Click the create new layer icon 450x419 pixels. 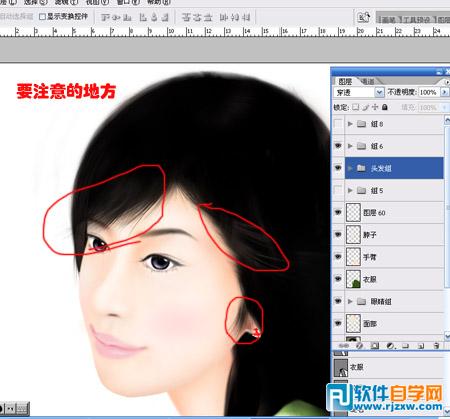(x=421, y=346)
